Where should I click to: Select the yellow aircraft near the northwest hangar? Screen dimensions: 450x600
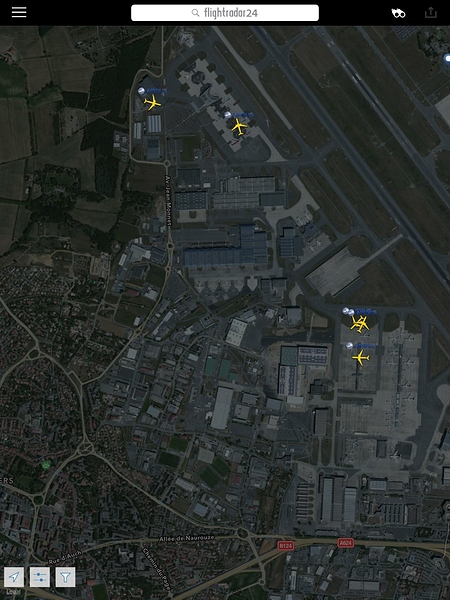coord(152,103)
